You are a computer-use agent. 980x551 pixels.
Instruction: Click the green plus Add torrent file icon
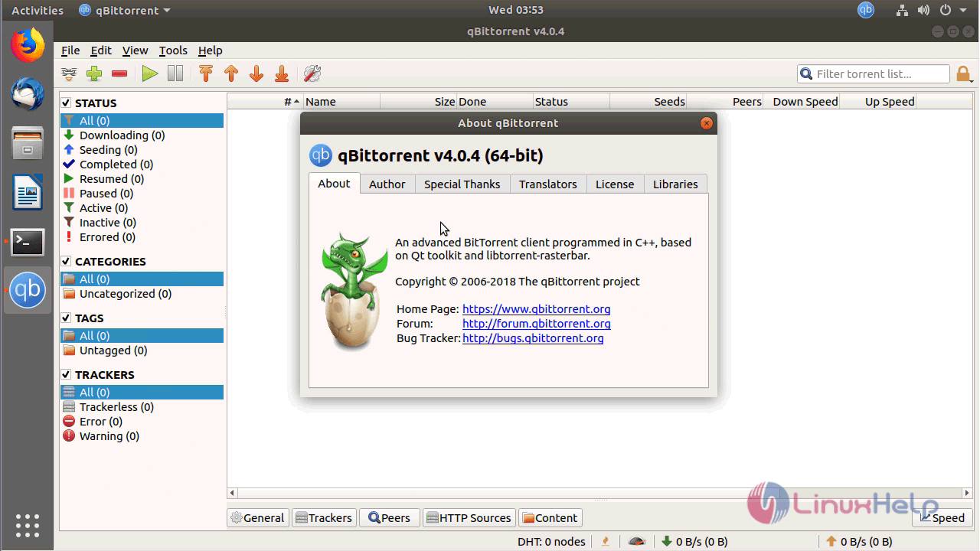tap(94, 74)
